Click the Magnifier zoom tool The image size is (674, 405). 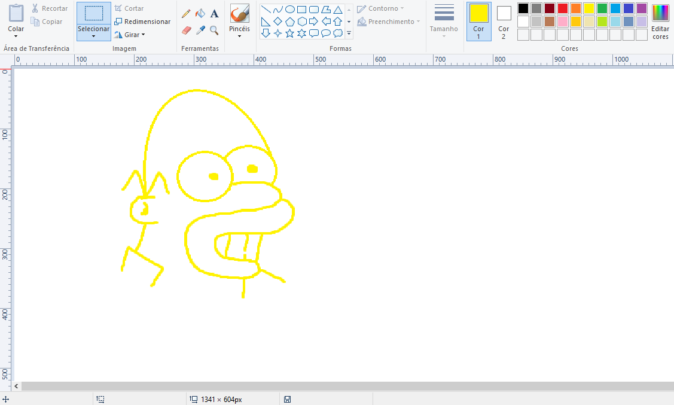click(x=214, y=30)
